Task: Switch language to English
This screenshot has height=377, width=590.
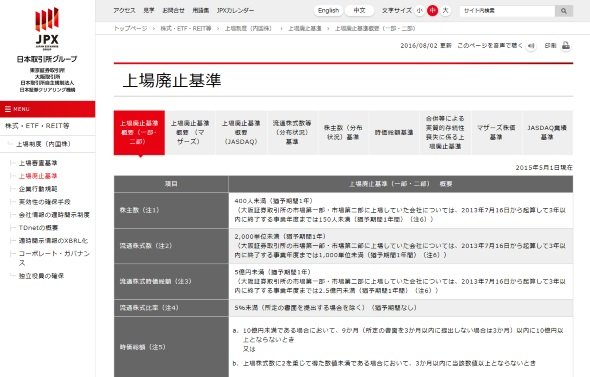Action: coord(328,11)
